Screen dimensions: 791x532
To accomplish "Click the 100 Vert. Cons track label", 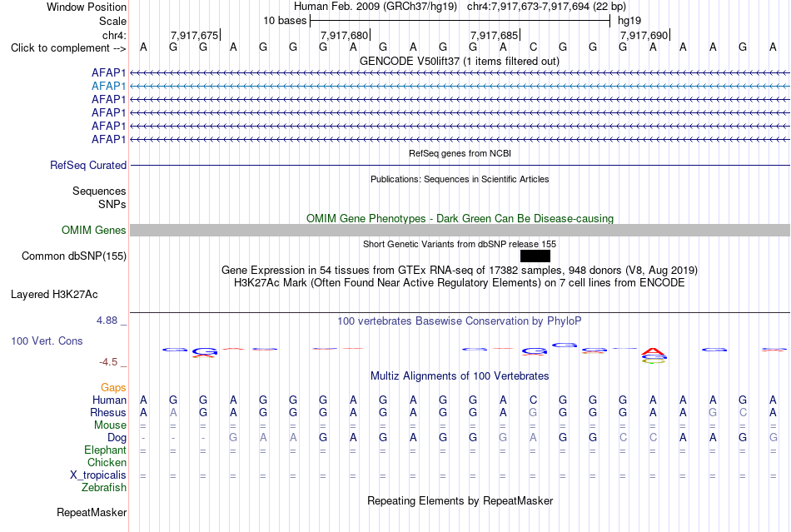I will click(47, 341).
